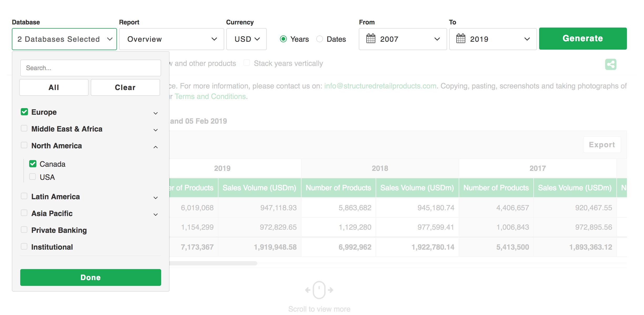Viewport: 644px width, 315px height.
Task: Uncheck the Europe checkbox
Action: point(24,112)
